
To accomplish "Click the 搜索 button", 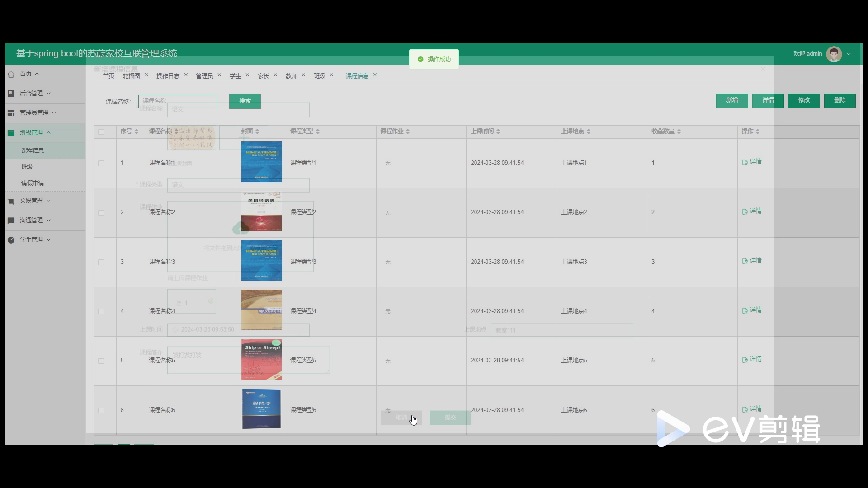I will click(x=245, y=101).
